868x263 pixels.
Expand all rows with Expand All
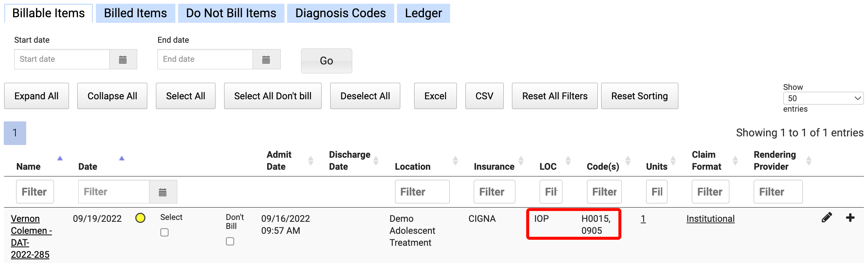(36, 96)
